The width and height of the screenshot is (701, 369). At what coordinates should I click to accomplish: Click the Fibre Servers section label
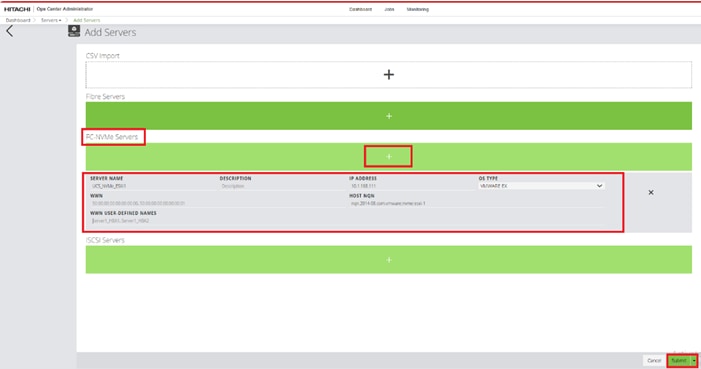106,97
